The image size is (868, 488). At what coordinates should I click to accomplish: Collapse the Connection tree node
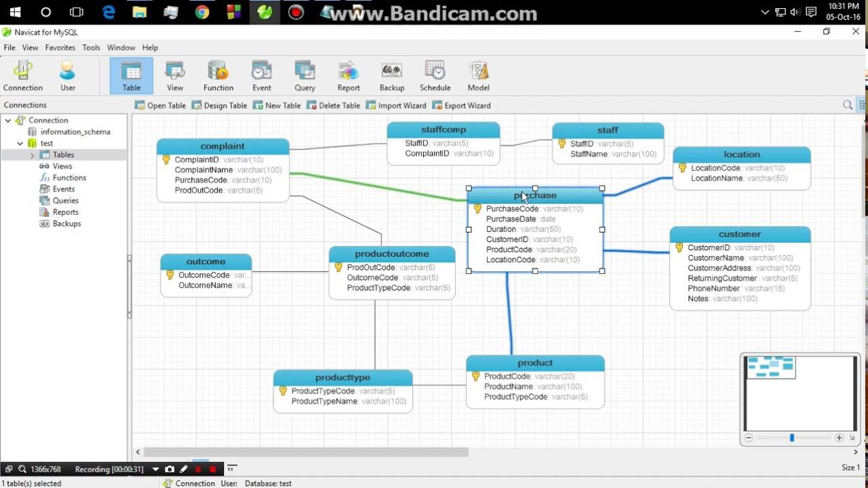[x=8, y=120]
